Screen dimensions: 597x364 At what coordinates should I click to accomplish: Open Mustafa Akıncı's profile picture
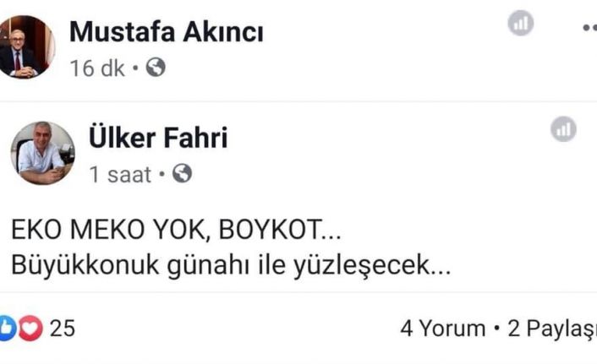point(25,47)
